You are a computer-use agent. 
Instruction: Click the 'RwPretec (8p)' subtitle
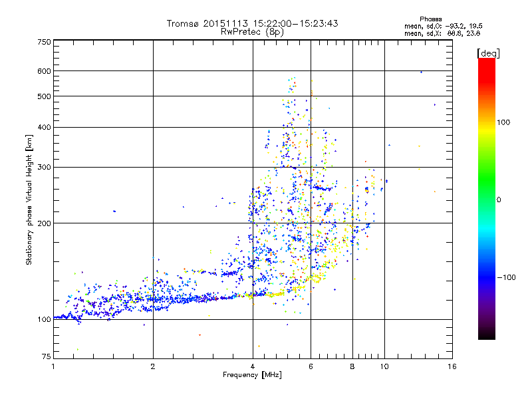click(x=252, y=32)
